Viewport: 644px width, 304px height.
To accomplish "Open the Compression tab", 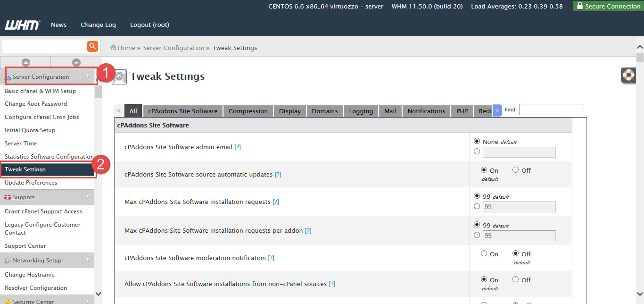I will 248,111.
